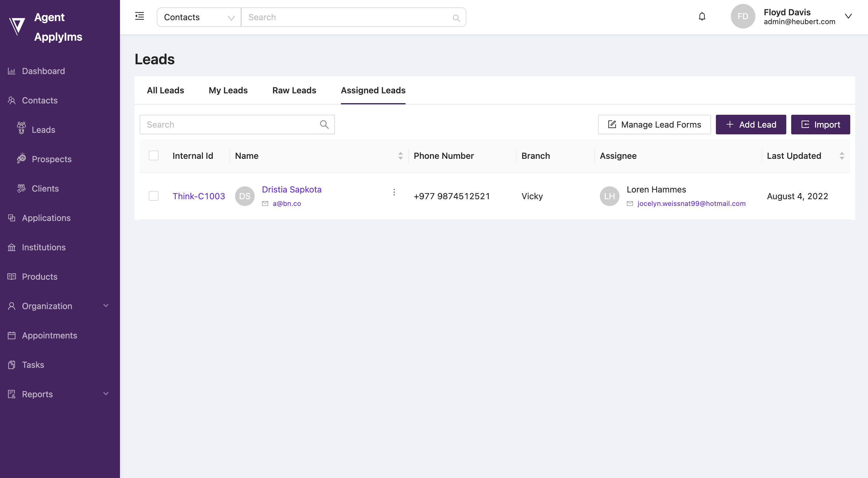The width and height of the screenshot is (868, 478).
Task: Expand the Reports submenu chevron
Action: [106, 394]
